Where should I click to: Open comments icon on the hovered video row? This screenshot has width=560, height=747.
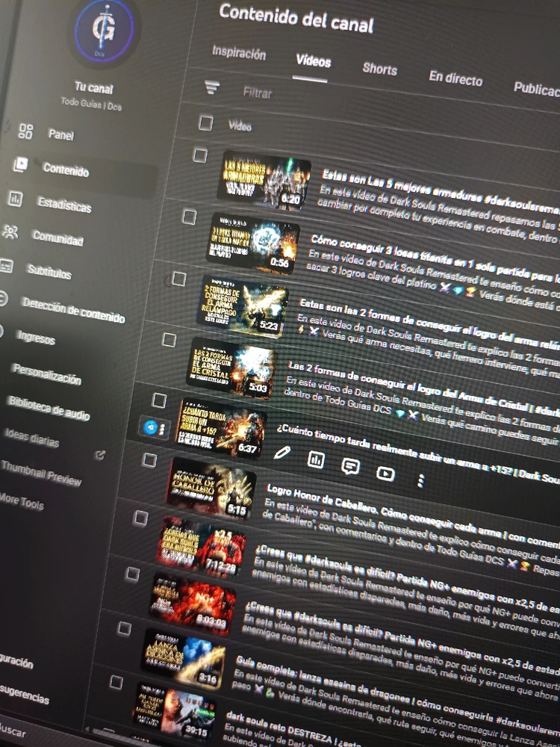pyautogui.click(x=350, y=466)
